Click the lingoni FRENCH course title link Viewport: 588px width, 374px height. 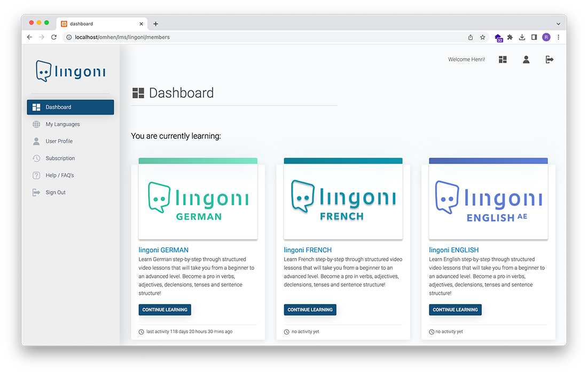[308, 250]
